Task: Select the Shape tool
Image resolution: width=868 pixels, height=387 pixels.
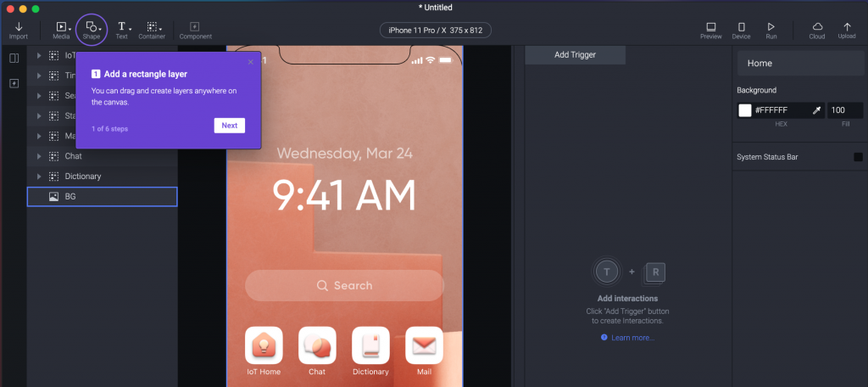Action: [92, 31]
